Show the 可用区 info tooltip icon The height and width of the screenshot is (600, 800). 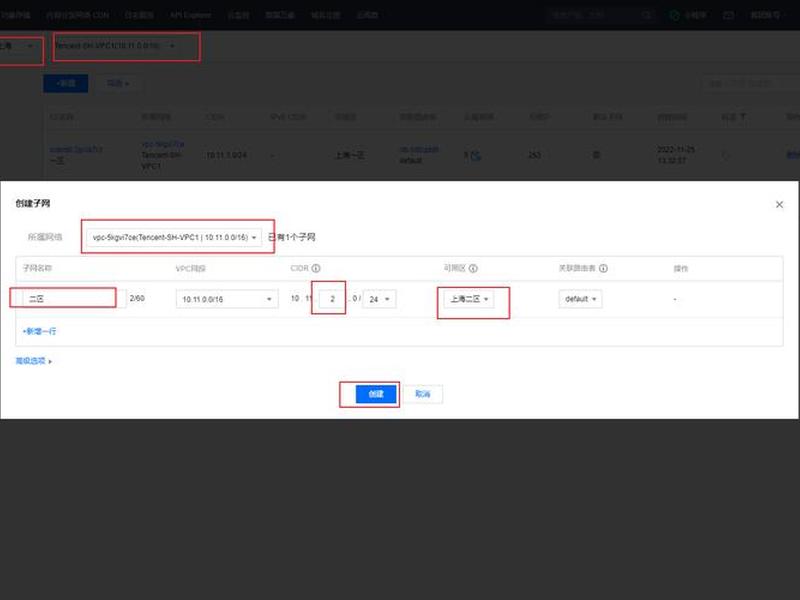pyautogui.click(x=473, y=268)
